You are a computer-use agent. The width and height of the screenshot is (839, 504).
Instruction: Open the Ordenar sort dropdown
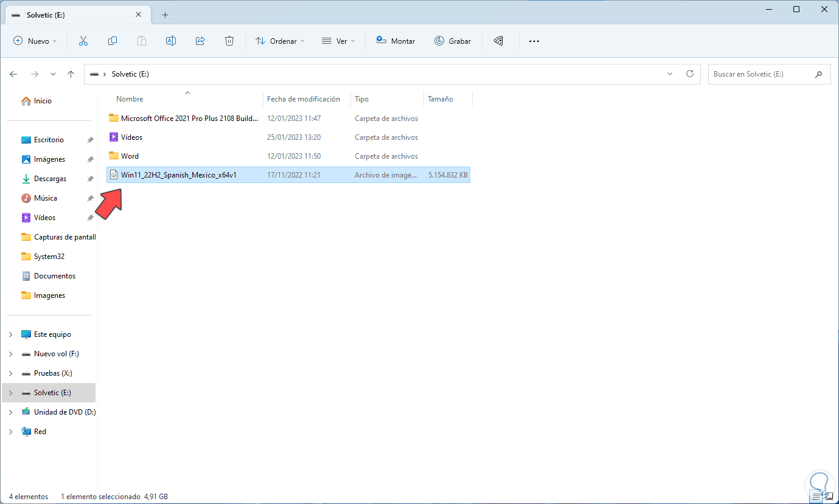pos(280,41)
